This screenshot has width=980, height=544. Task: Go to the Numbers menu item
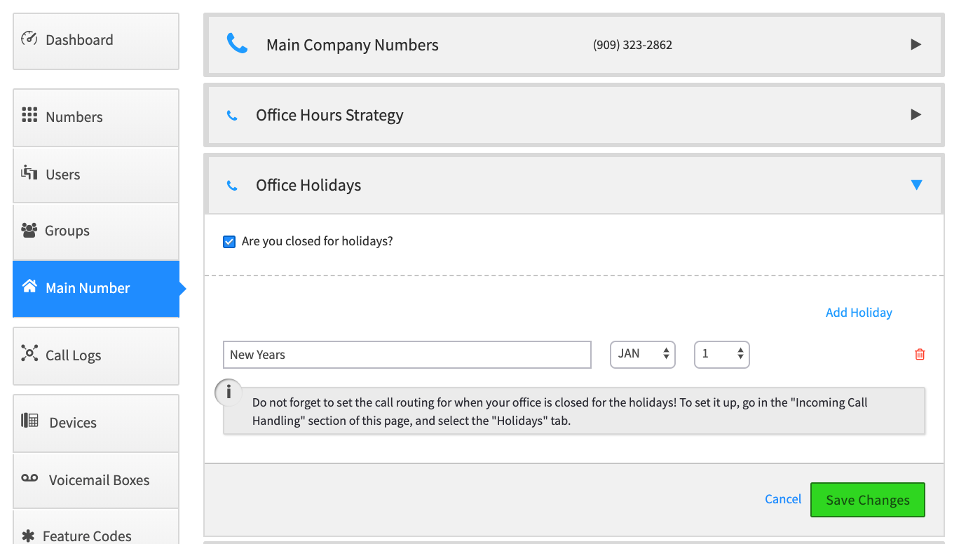point(96,118)
